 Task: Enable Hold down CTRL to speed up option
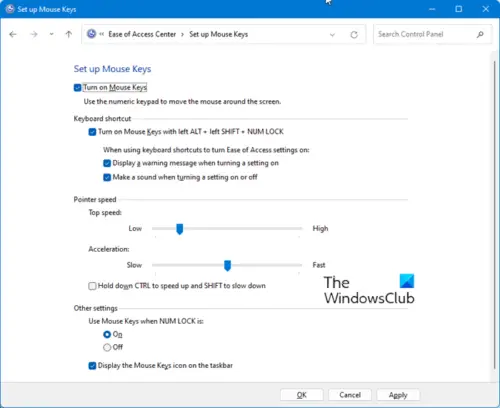pos(92,286)
